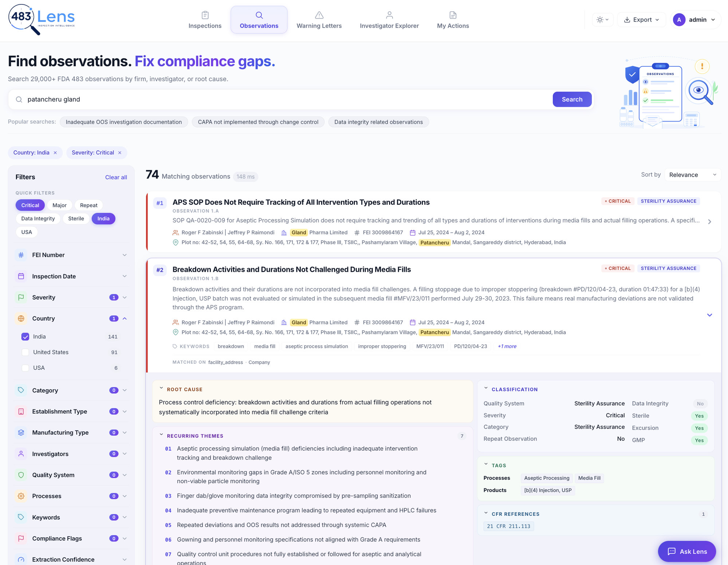This screenshot has width=728, height=565.
Task: Click the Compliance Flags flag icon
Action: (x=21, y=538)
